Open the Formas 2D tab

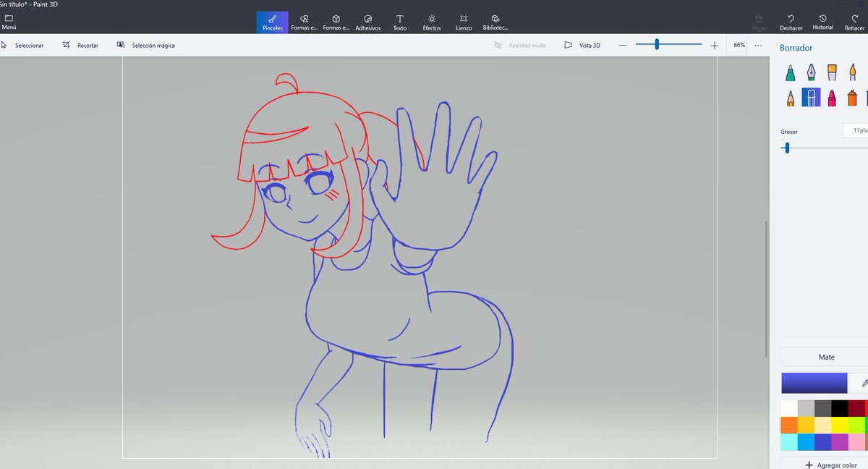click(x=305, y=22)
